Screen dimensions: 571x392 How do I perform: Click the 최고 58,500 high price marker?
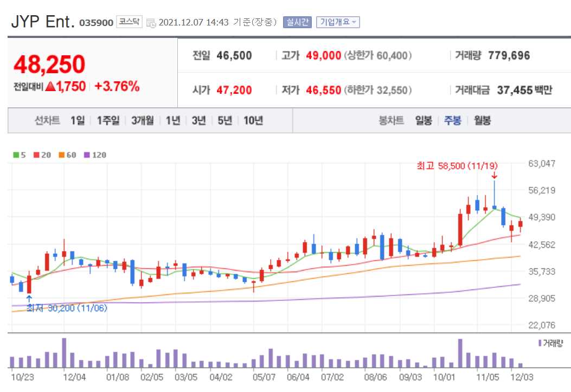[457, 166]
